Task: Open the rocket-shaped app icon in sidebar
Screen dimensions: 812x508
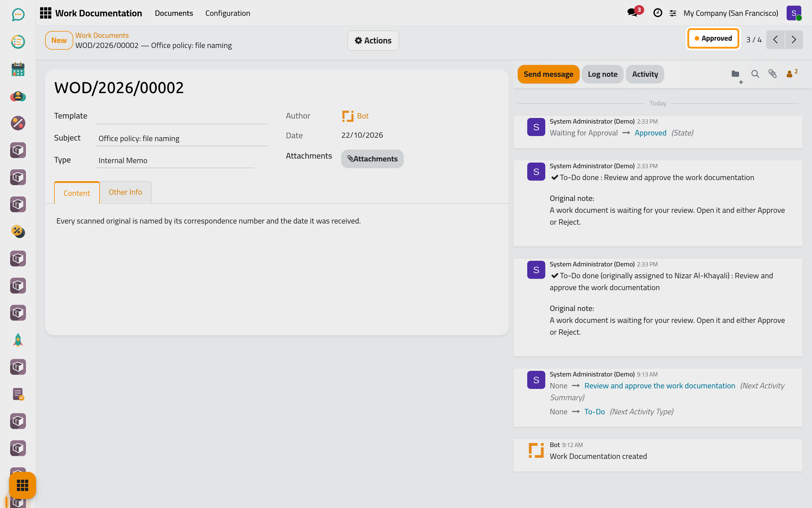Action: point(18,340)
